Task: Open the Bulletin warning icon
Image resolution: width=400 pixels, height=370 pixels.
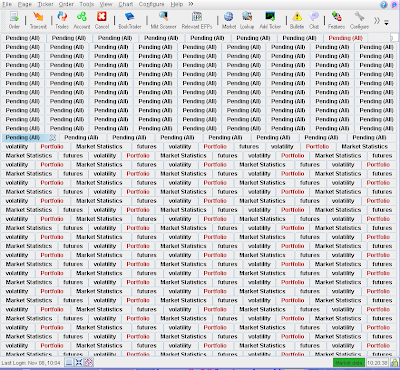Action: (x=297, y=20)
